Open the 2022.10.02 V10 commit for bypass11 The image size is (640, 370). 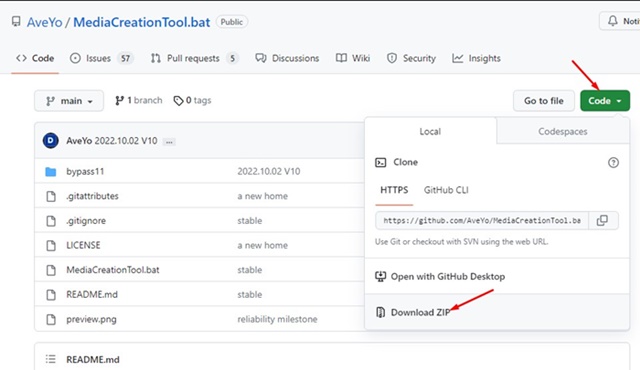pos(269,171)
